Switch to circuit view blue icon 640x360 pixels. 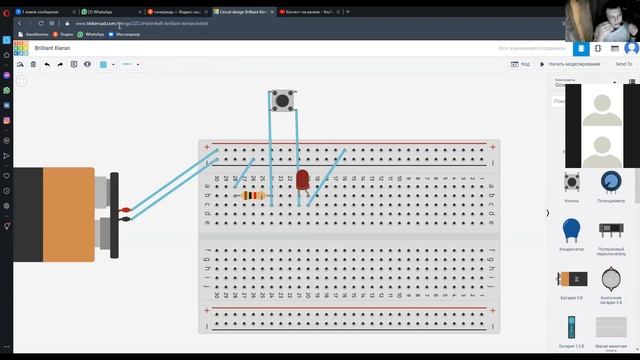[x=581, y=49]
